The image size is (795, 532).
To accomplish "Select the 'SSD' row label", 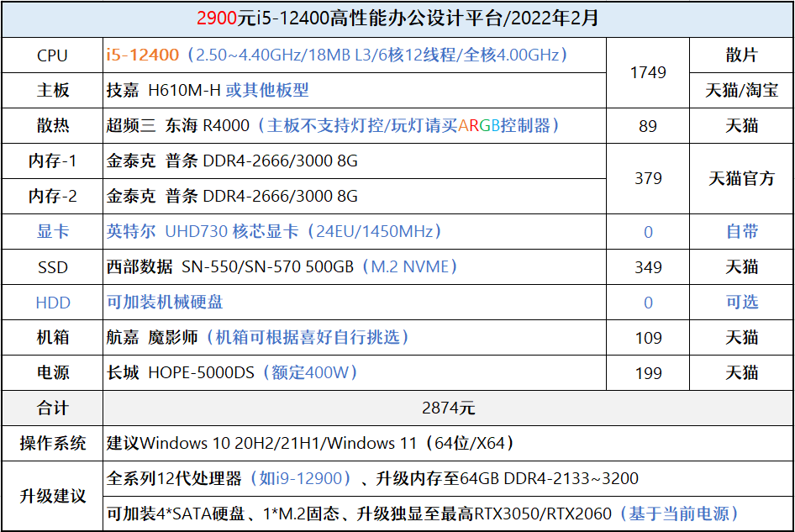I will point(52,266).
